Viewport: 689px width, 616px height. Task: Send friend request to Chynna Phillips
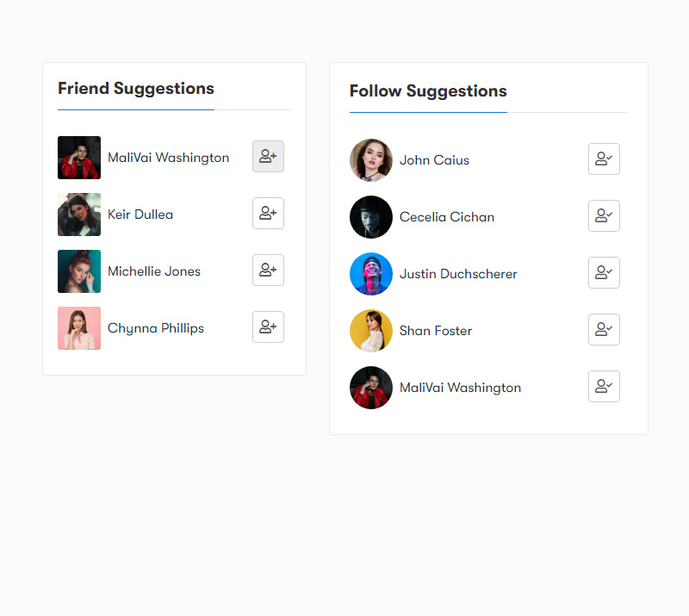(268, 327)
